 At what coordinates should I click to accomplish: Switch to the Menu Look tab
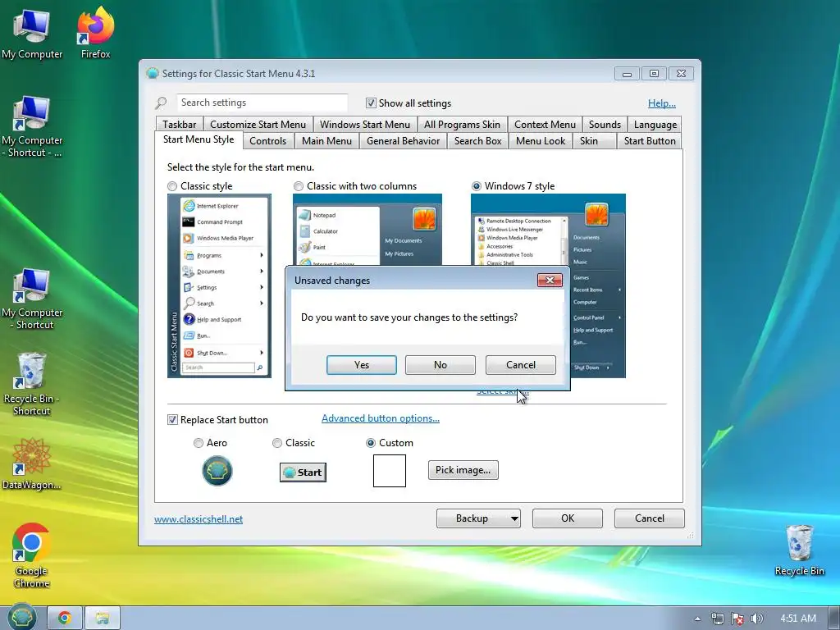[x=541, y=141]
